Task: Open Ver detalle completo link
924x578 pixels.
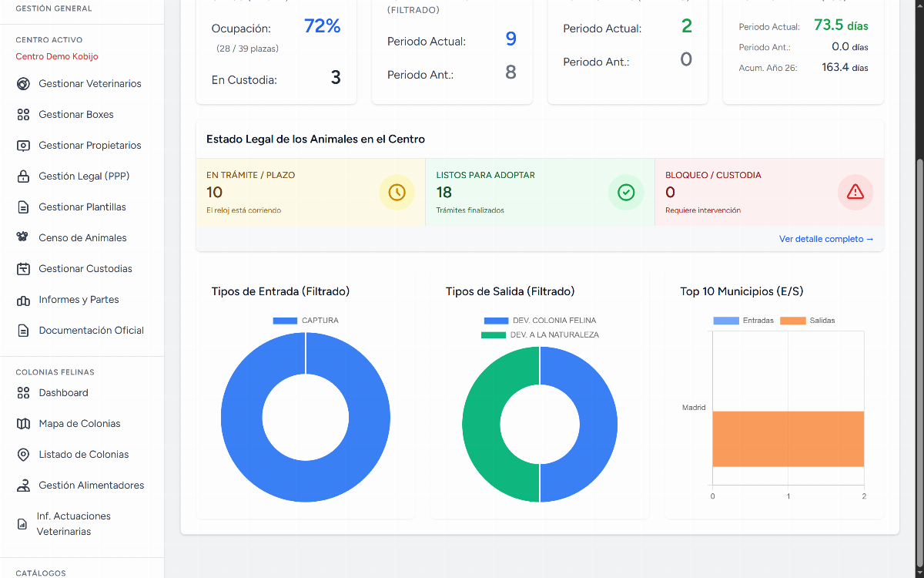Action: point(826,239)
